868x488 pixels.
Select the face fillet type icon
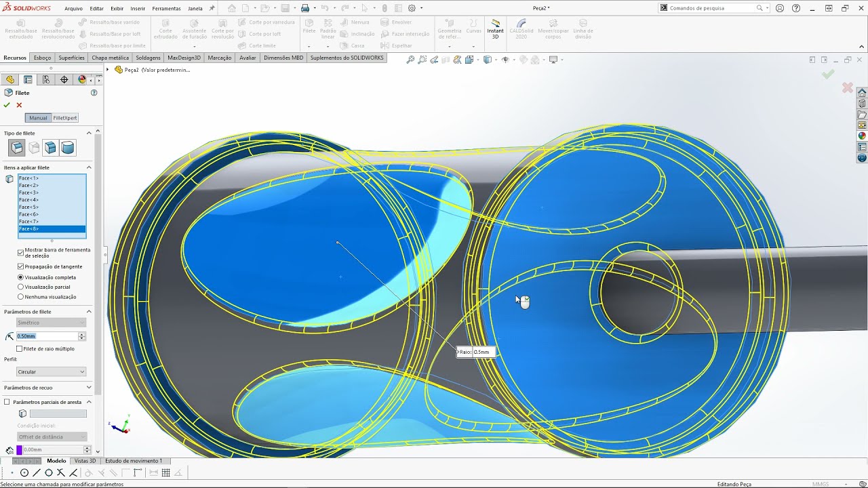[x=50, y=148]
